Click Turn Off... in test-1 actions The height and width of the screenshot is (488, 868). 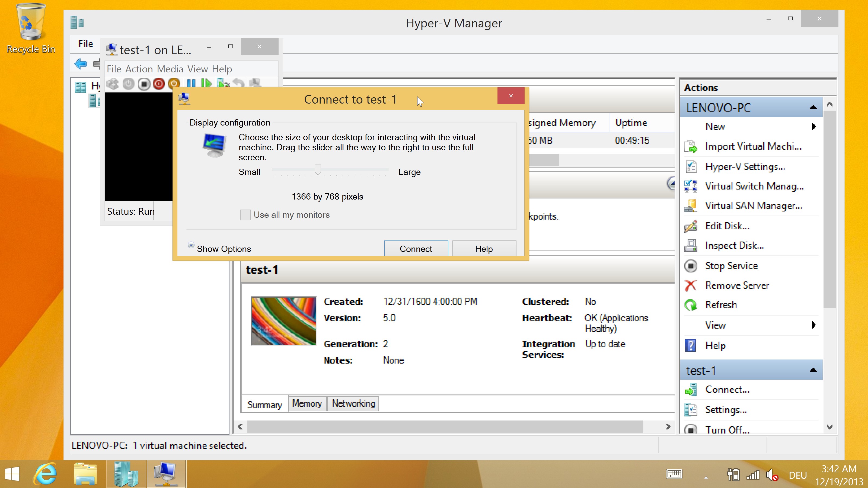pyautogui.click(x=727, y=430)
